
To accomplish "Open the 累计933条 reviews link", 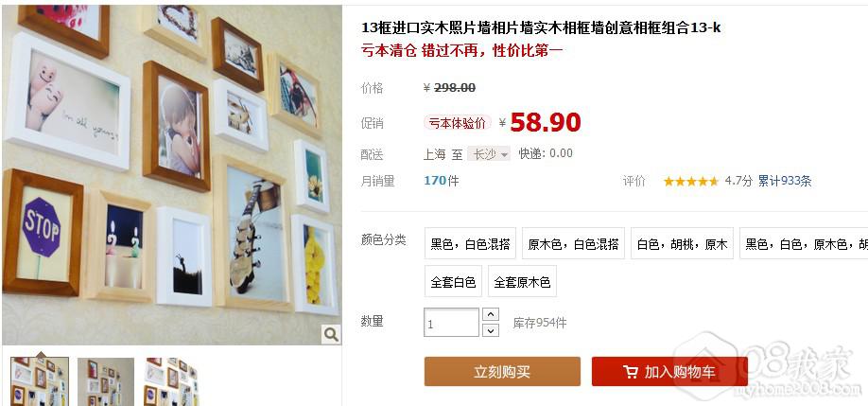I will click(x=785, y=181).
